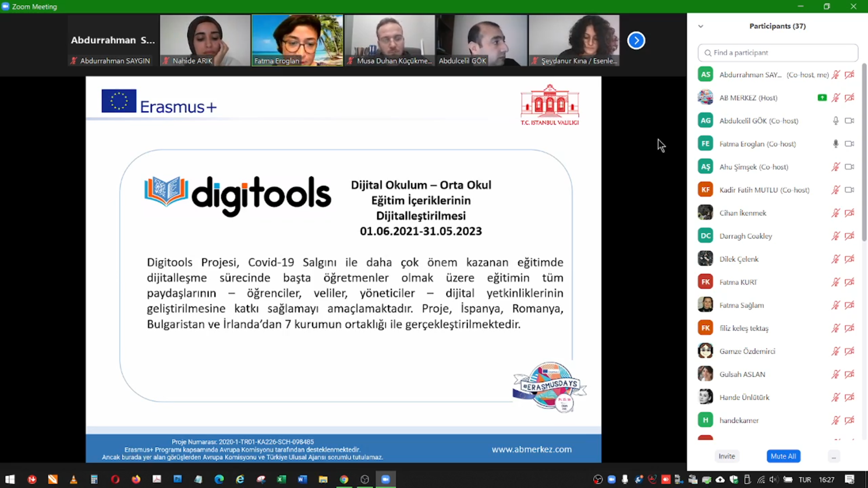This screenshot has width=868, height=488.
Task: Click AB MERKEZ green screen-share icon
Action: point(821,98)
